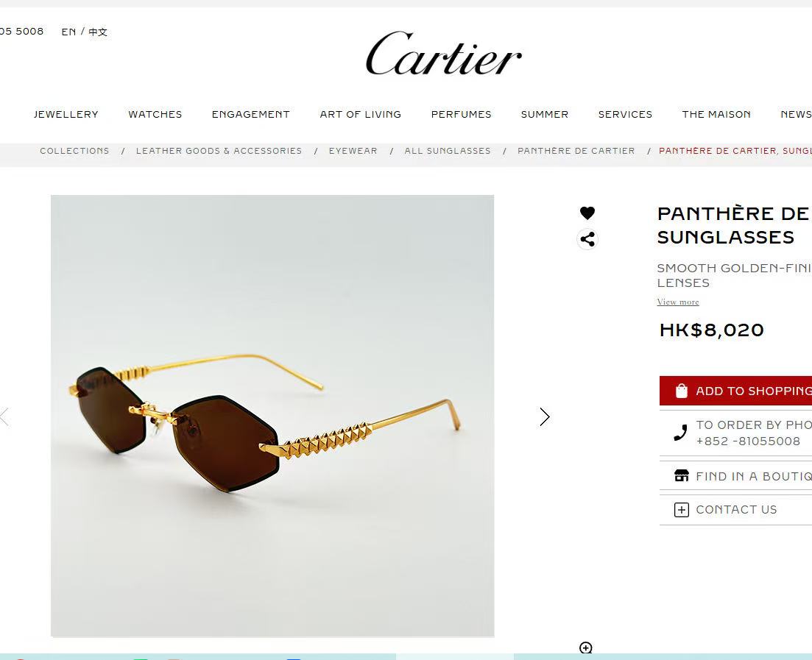This screenshot has width=812, height=660.
Task: Click the phone handset icon
Action: (x=680, y=433)
